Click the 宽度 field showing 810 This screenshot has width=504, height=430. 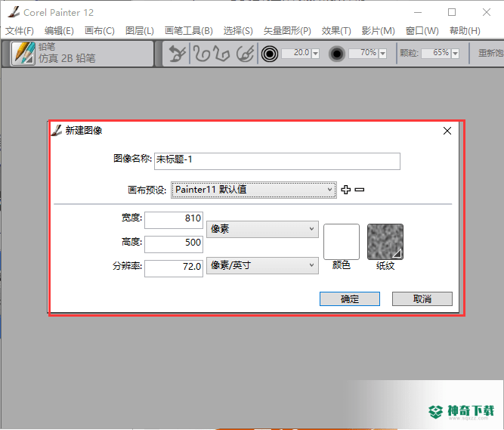174,220
